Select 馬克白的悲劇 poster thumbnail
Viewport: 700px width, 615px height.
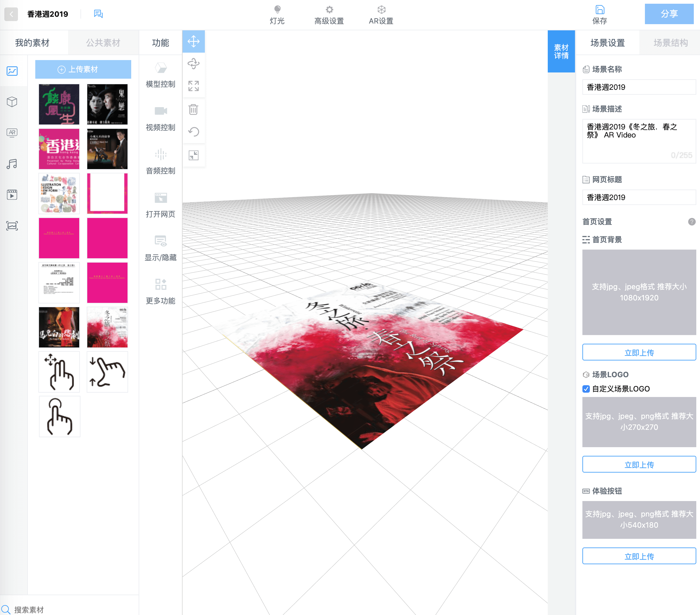59,327
